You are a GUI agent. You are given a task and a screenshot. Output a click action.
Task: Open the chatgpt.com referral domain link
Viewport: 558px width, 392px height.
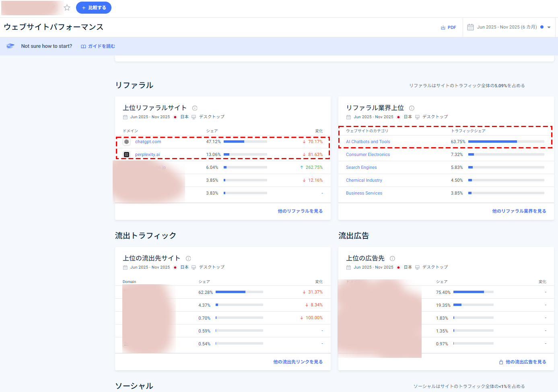click(148, 142)
